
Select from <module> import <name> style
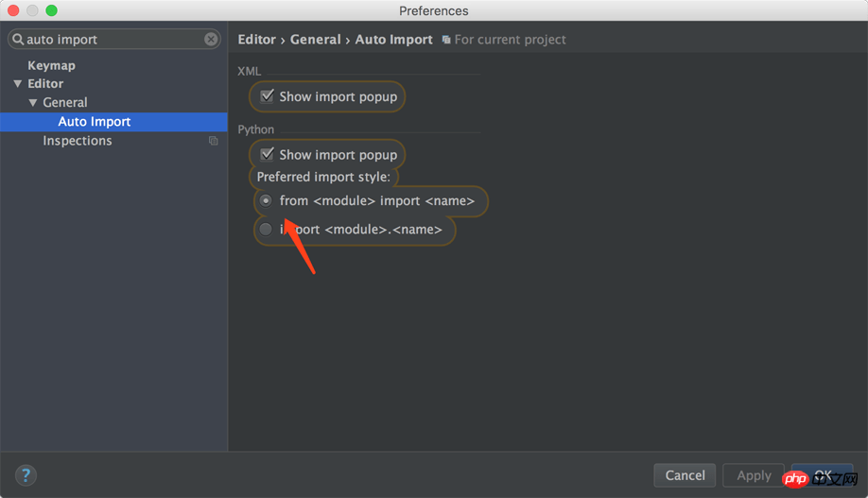(x=266, y=200)
